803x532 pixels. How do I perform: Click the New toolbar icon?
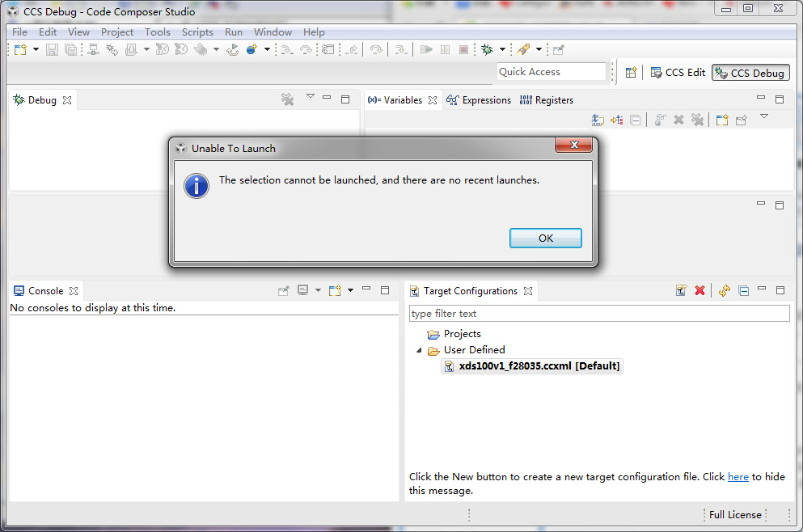click(20, 49)
